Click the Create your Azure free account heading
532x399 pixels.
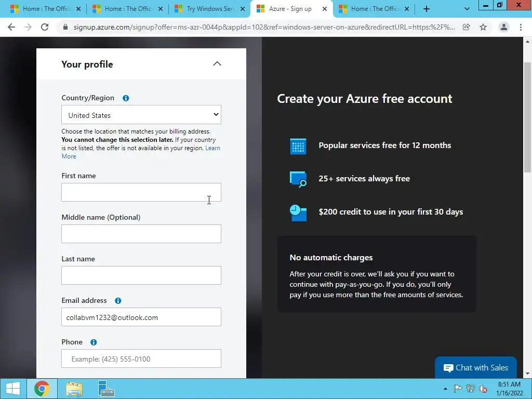(364, 99)
